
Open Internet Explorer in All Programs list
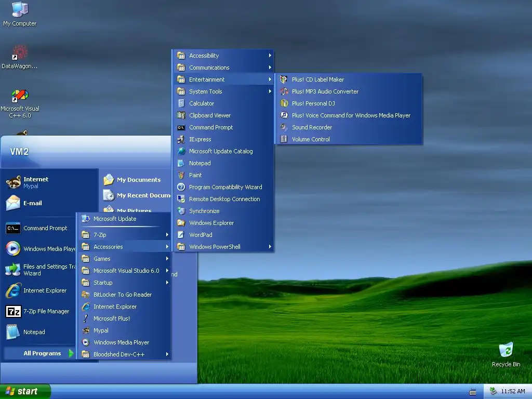[x=124, y=307]
